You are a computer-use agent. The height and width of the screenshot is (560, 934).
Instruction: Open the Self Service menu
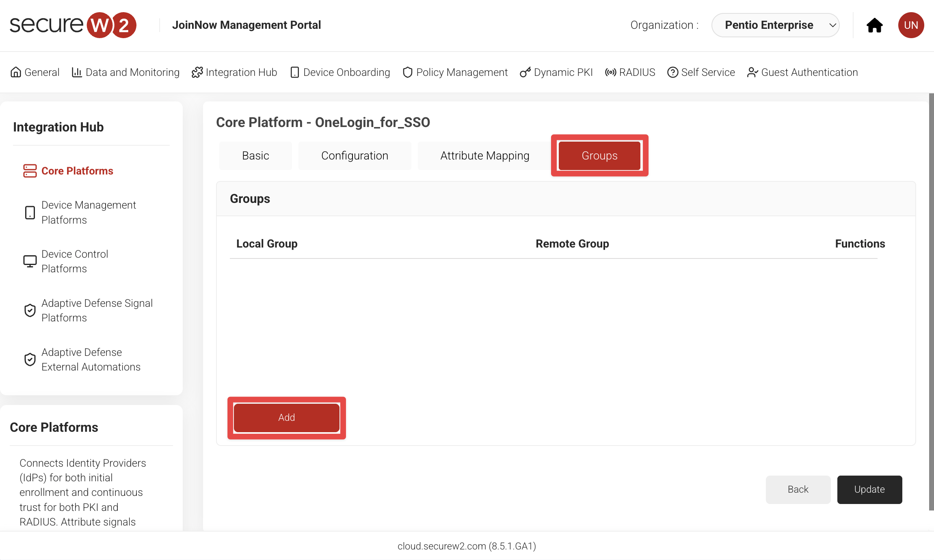click(701, 72)
